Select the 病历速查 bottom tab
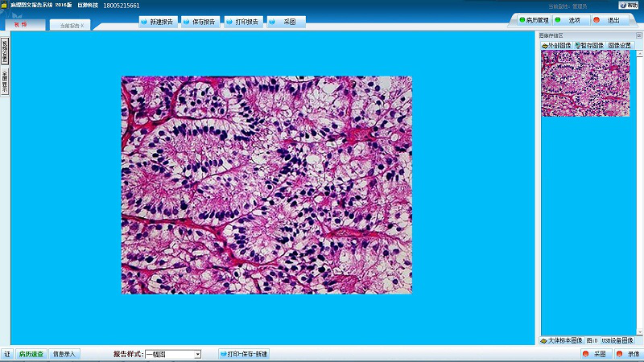Viewport: 644px width, 362px height. 31,354
